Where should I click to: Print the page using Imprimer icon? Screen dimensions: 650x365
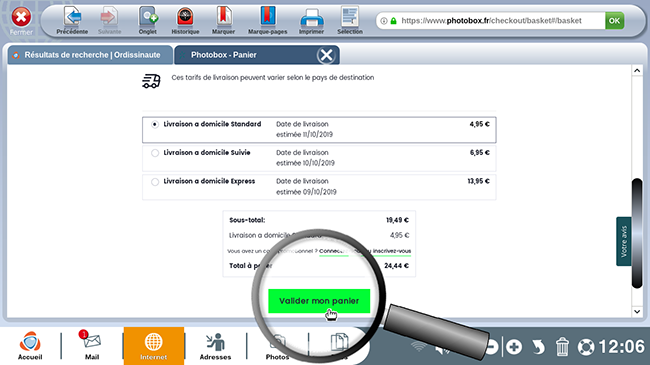coord(311,18)
